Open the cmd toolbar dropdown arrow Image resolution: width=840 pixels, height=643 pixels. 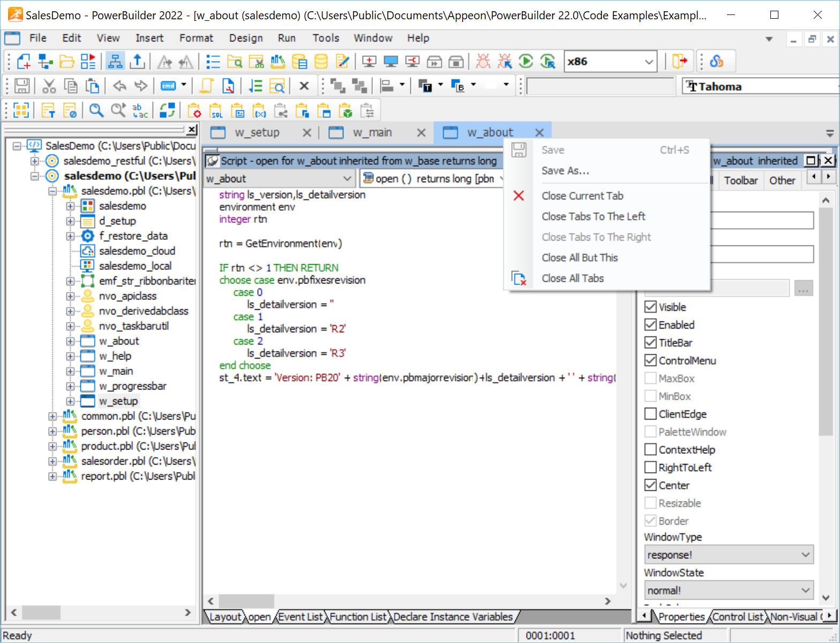coord(184,85)
